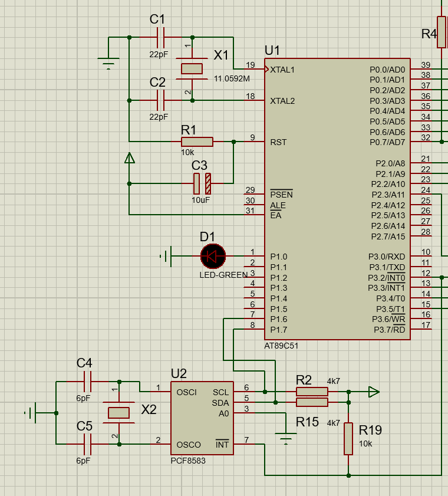Click the U1 reference label
Image resolution: width=448 pixels, height=496 pixels.
coord(272,51)
